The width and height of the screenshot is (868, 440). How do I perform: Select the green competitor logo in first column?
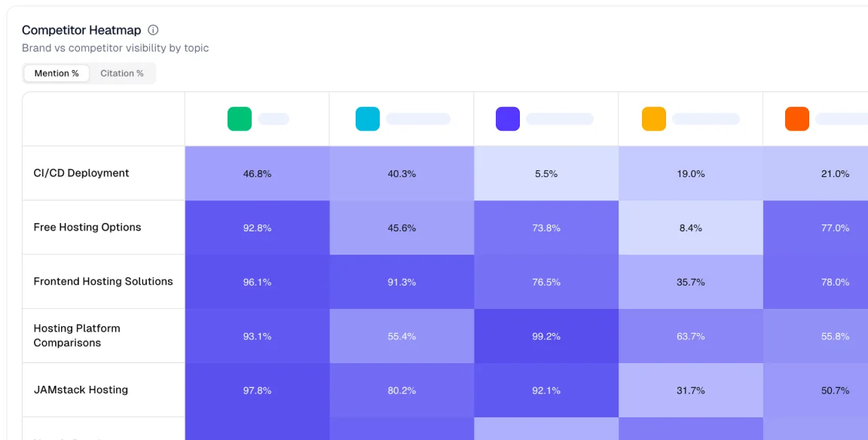(239, 118)
